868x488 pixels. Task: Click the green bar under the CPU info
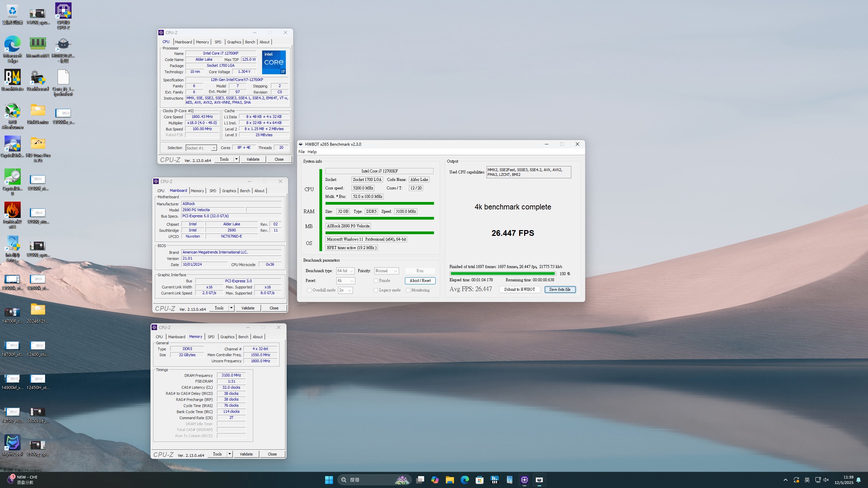(379, 204)
